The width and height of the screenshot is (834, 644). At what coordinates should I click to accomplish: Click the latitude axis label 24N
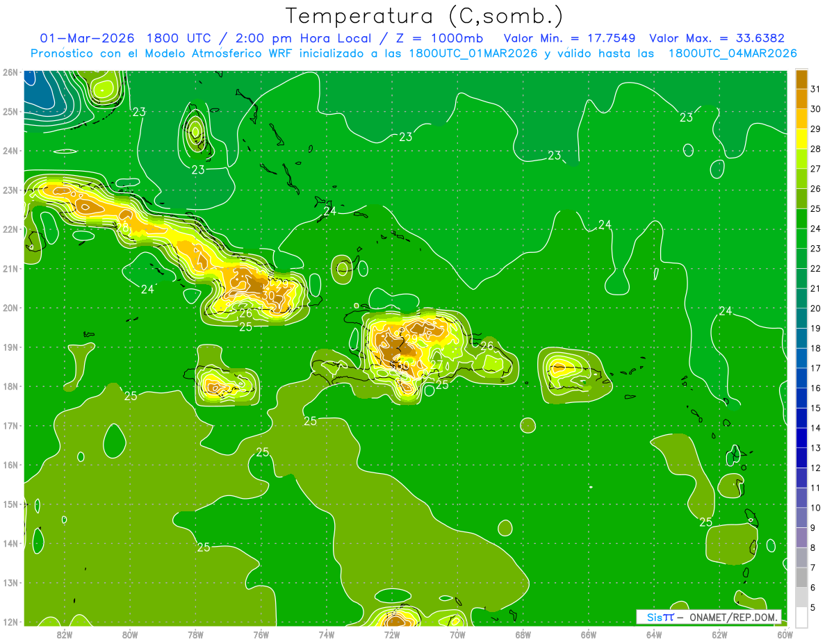tap(10, 151)
